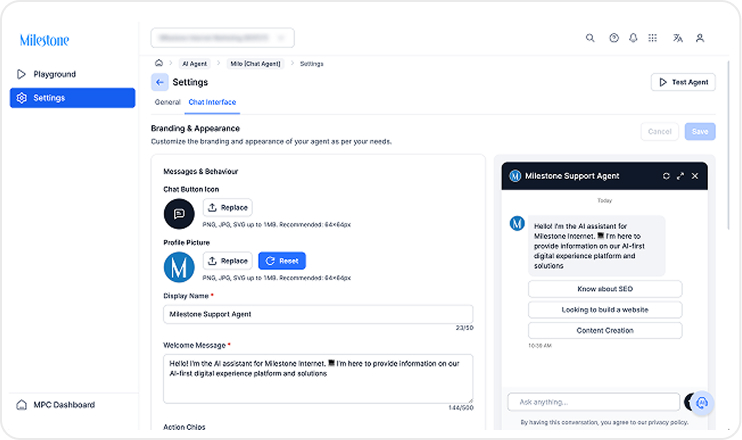Click the Welcome Message text area
The width and height of the screenshot is (742, 440).
318,379
